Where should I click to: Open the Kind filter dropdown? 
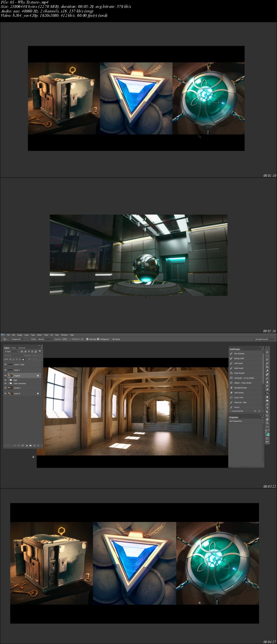11,351
